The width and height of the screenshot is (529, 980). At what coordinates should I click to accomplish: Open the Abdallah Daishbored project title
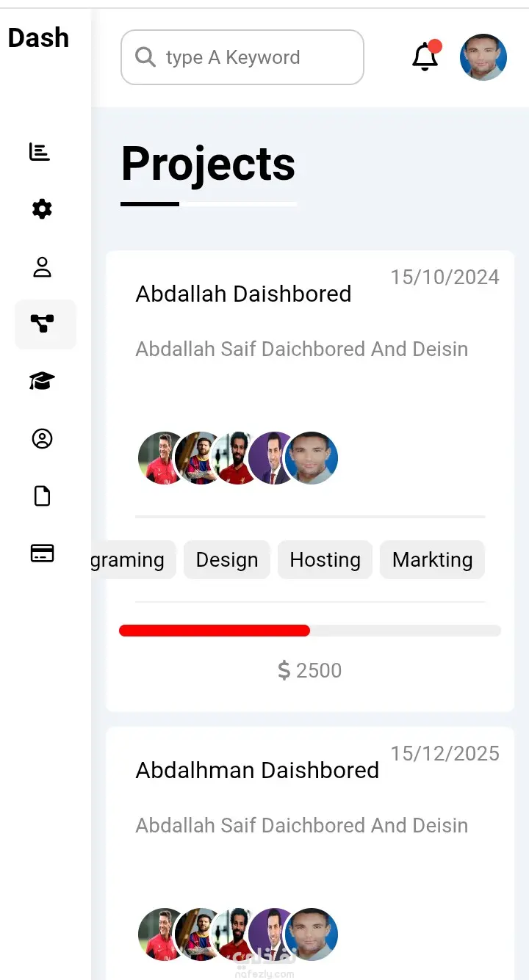tap(243, 294)
